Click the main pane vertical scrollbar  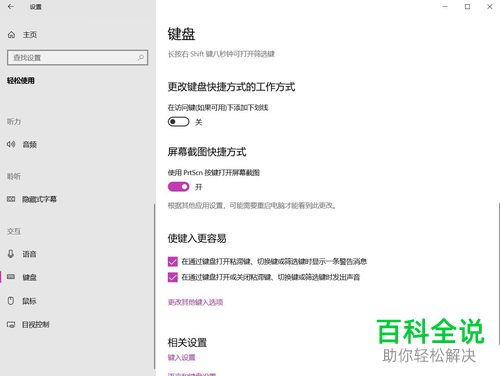click(x=499, y=273)
